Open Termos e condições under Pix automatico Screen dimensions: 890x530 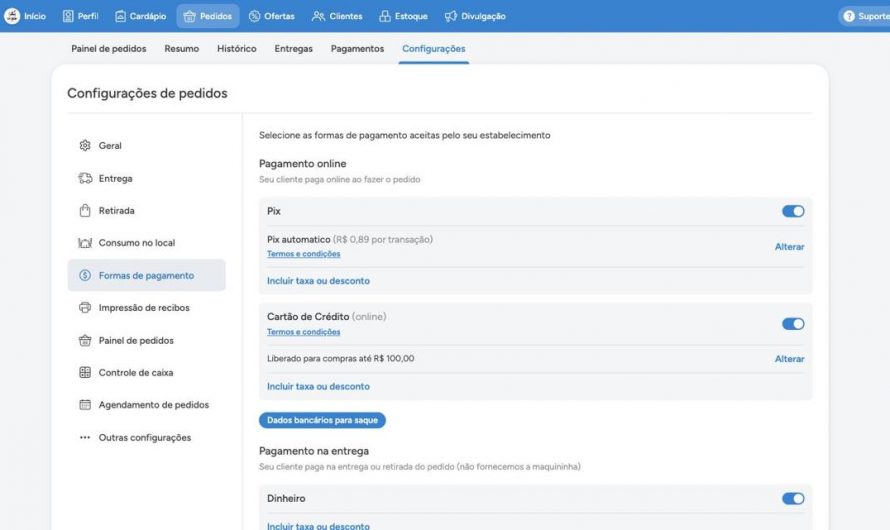304,254
